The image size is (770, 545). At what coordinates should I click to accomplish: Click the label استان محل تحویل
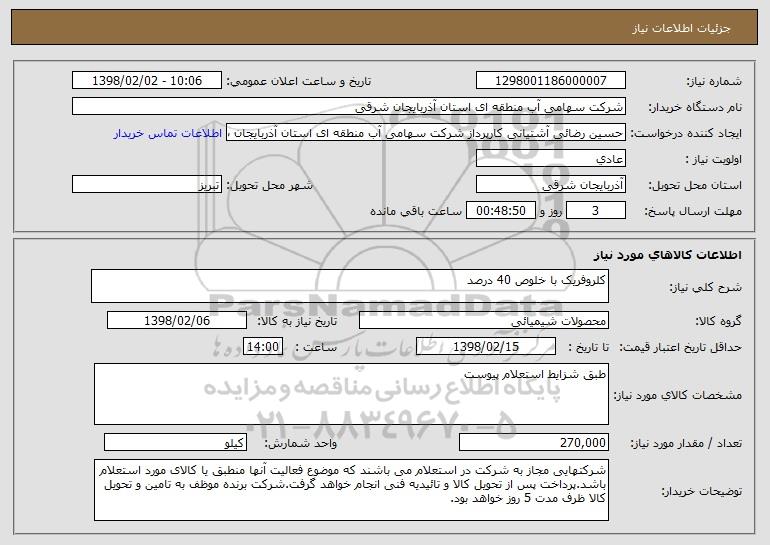695,185
